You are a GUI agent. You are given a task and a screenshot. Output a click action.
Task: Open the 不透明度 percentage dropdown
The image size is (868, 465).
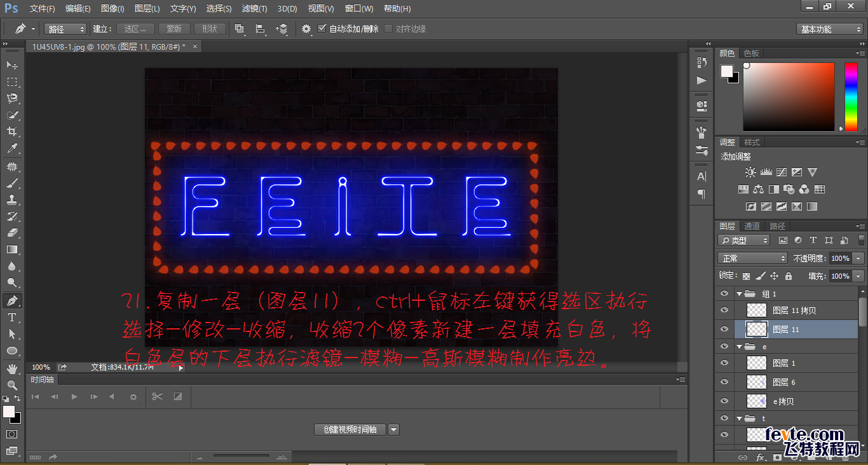(x=857, y=258)
